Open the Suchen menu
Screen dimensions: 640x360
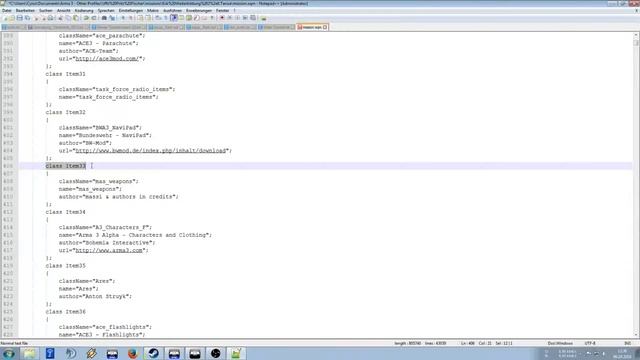46,11
